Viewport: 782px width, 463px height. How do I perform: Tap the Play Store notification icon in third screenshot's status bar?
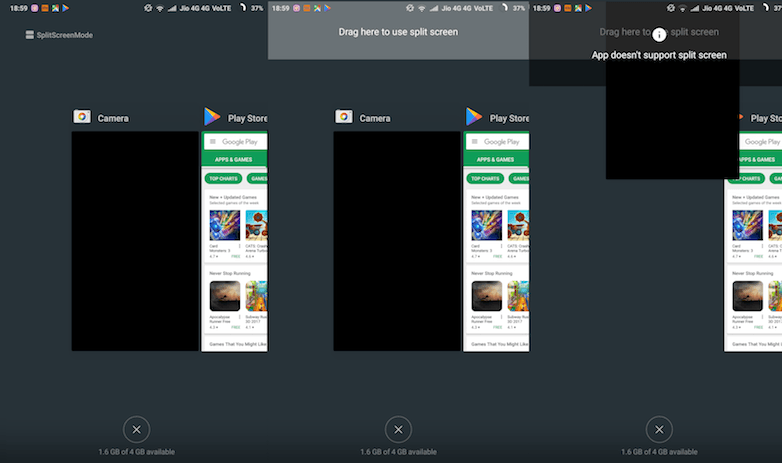click(588, 8)
